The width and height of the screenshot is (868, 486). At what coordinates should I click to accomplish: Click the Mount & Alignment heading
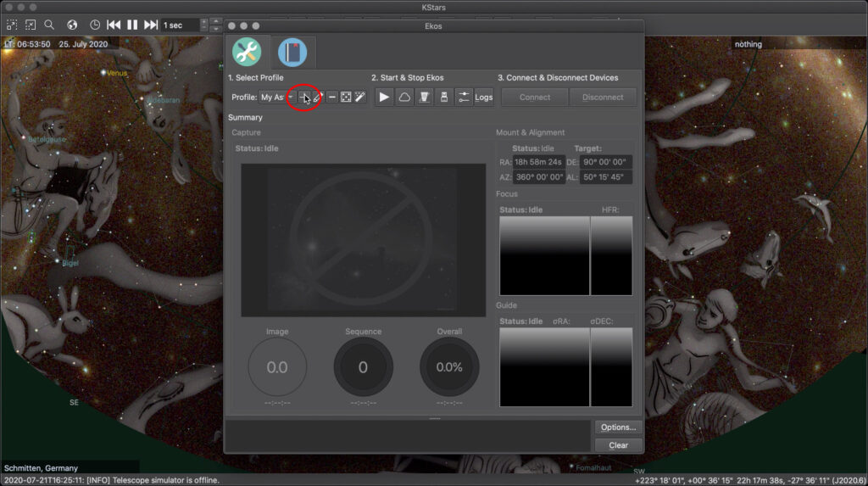[x=531, y=132]
